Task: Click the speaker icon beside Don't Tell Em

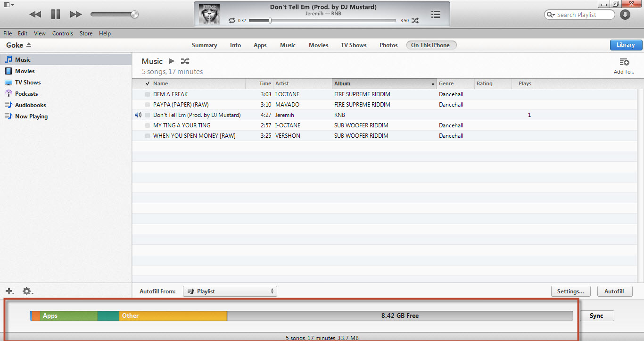Action: point(138,115)
